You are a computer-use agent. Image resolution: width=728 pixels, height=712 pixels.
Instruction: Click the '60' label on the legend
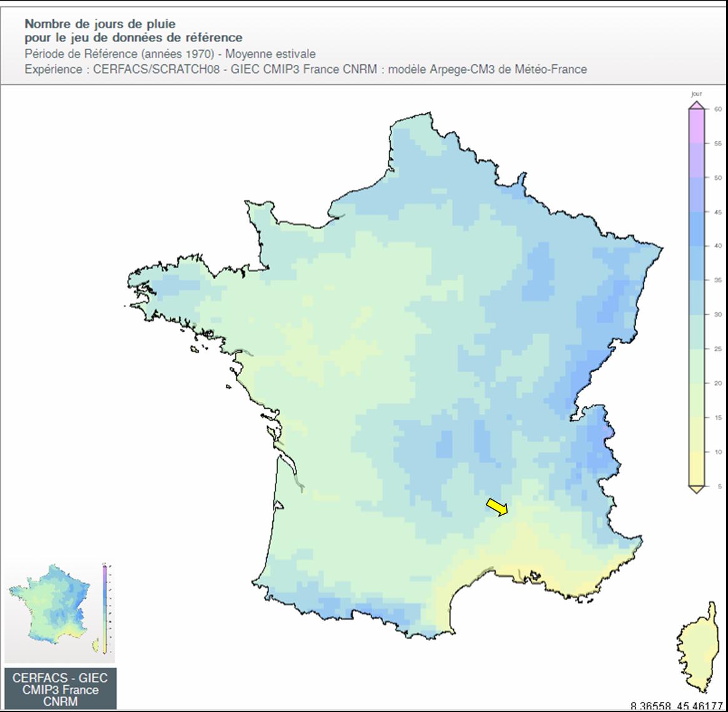[x=717, y=109]
